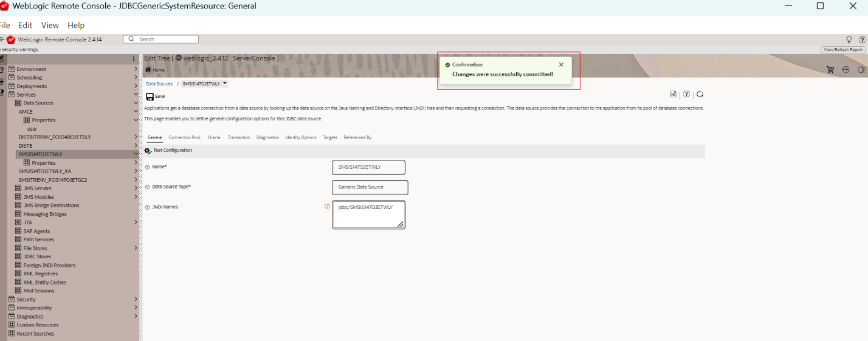This screenshot has height=341, width=868.
Task: Click help icon next to Name field
Action: (x=147, y=167)
